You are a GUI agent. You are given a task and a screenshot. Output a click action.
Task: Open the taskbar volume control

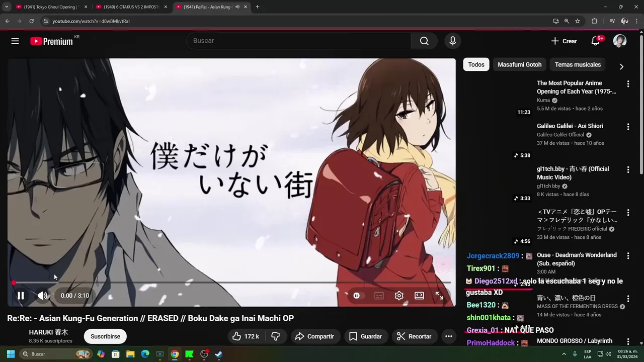click(x=608, y=354)
